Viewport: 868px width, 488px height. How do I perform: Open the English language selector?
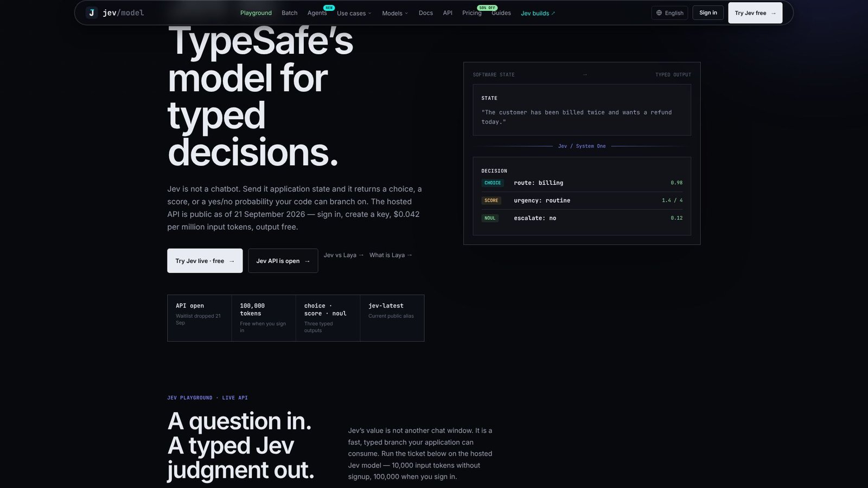pos(669,13)
